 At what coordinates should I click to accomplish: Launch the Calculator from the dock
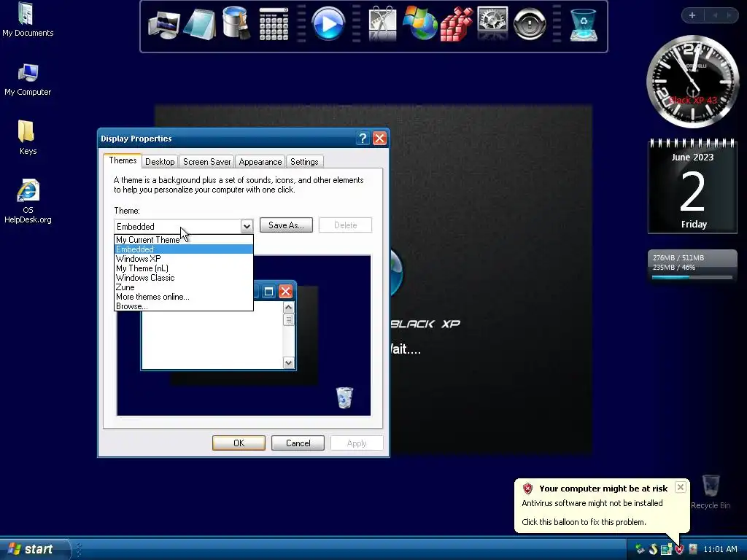pyautogui.click(x=274, y=24)
